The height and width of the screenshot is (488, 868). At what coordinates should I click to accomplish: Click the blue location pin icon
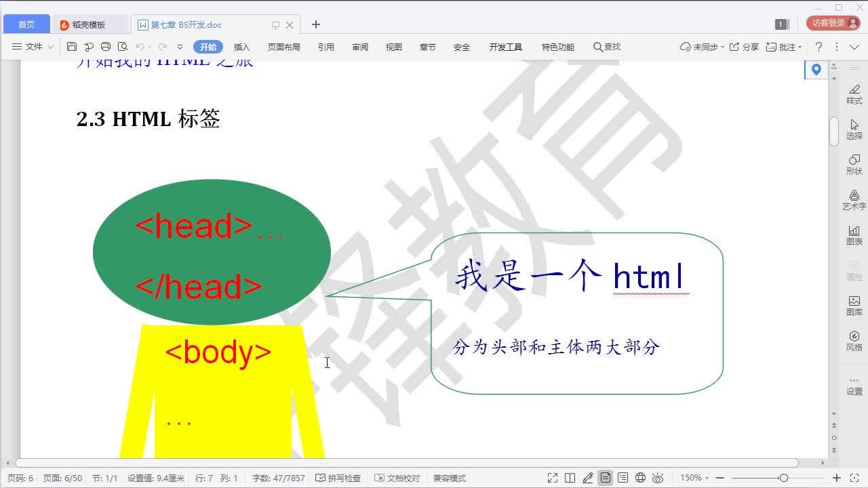tap(816, 69)
